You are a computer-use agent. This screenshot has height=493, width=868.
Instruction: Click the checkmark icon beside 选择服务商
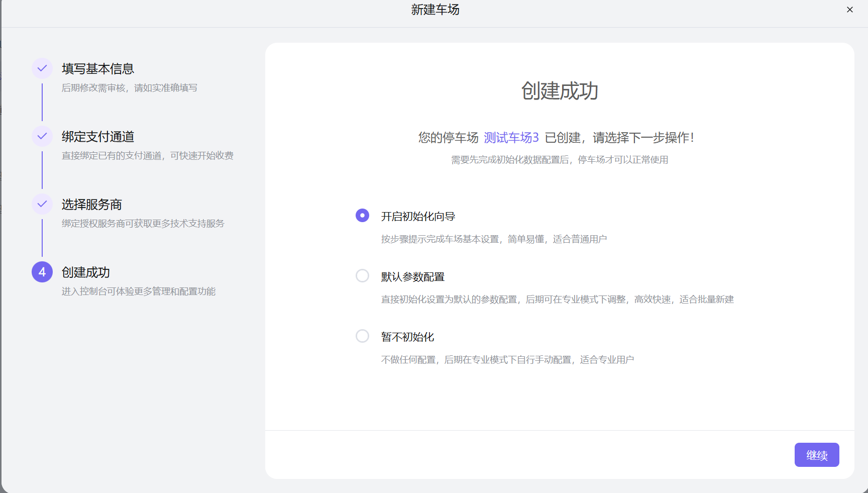point(42,204)
